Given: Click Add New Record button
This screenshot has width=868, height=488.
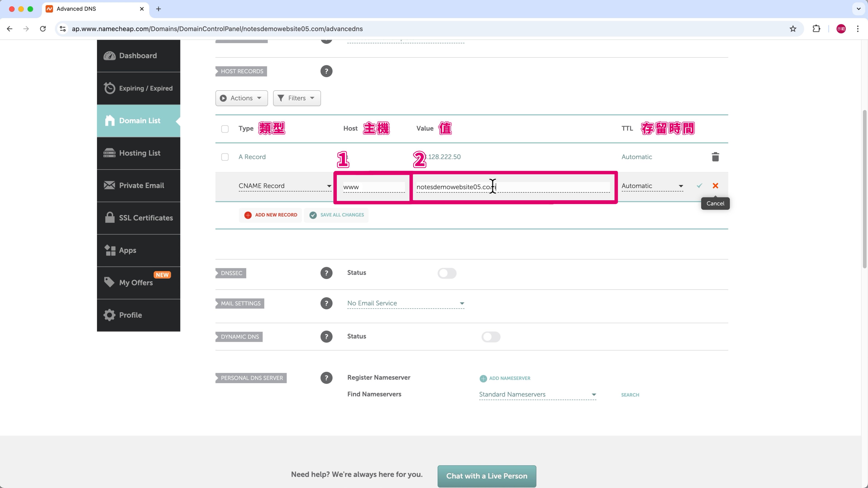Looking at the screenshot, I should tap(271, 215).
